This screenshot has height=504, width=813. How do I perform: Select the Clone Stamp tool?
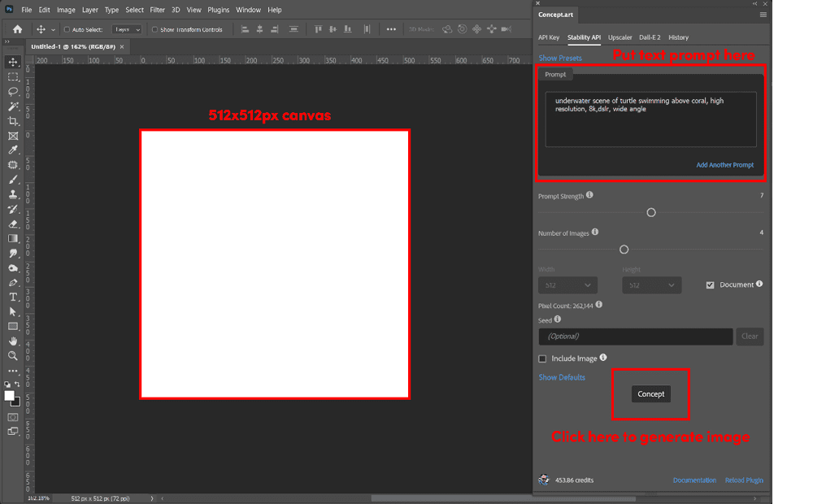[13, 194]
